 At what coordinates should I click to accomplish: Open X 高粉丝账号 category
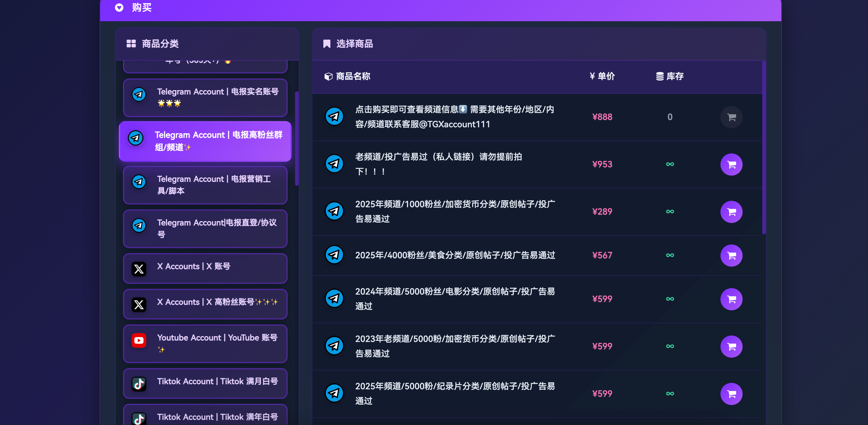(x=205, y=304)
